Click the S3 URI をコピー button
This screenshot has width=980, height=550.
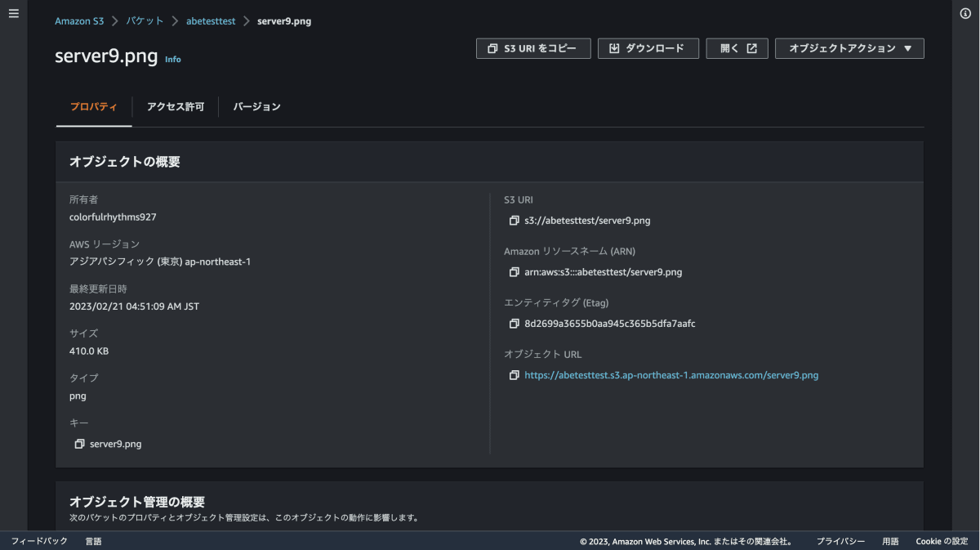[533, 48]
